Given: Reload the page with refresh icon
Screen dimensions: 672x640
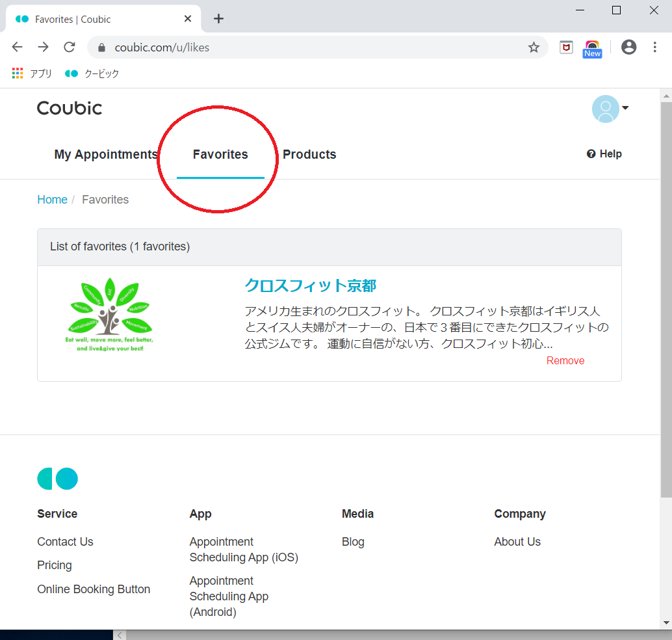Looking at the screenshot, I should click(x=70, y=47).
